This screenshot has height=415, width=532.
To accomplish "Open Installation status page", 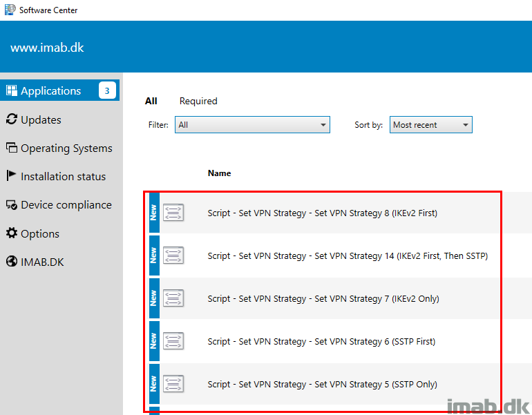I will tap(63, 177).
